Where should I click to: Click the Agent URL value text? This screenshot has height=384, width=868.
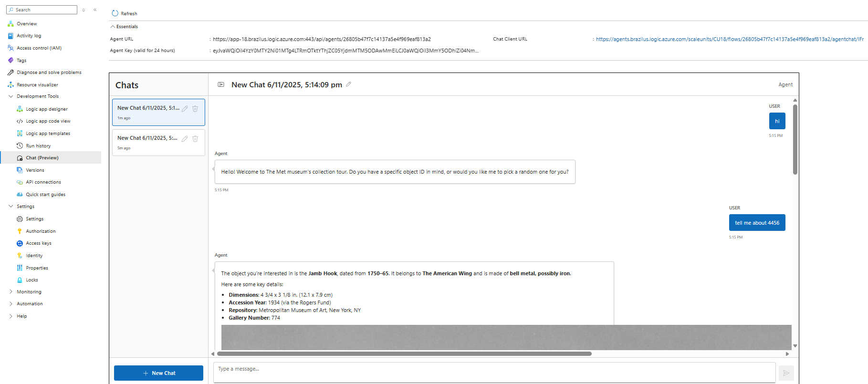tap(322, 39)
